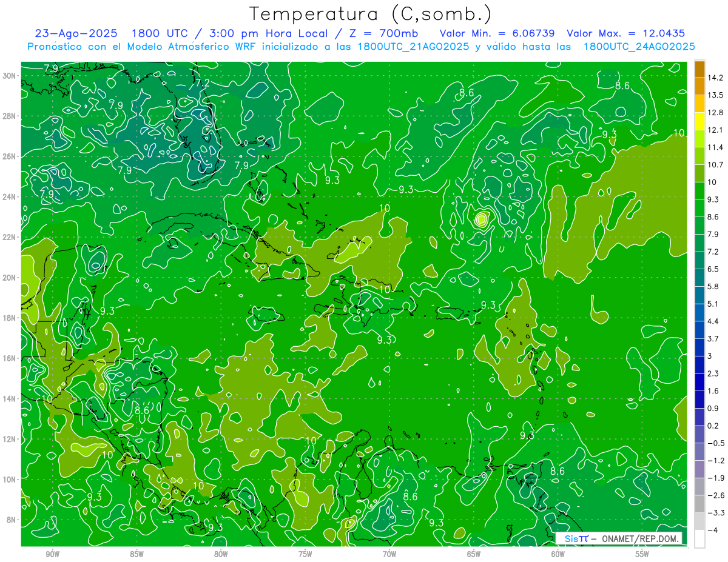
Task: Click the '26N' latitude axis label
Action: [x=9, y=156]
